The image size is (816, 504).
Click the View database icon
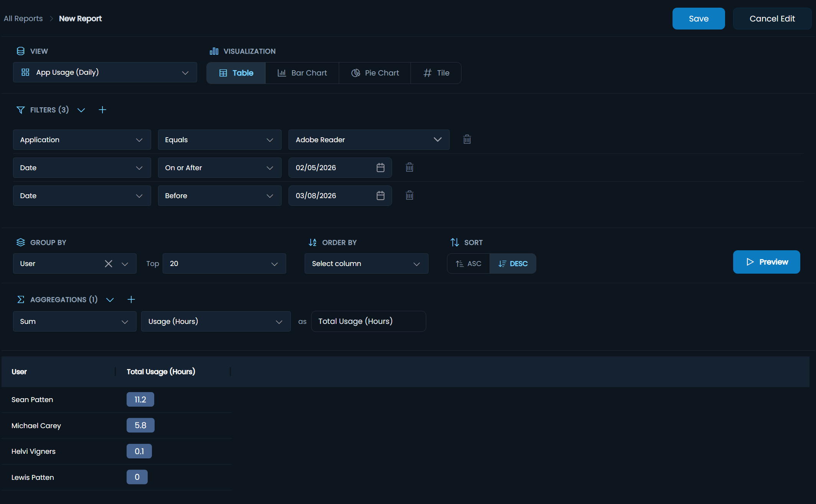21,51
